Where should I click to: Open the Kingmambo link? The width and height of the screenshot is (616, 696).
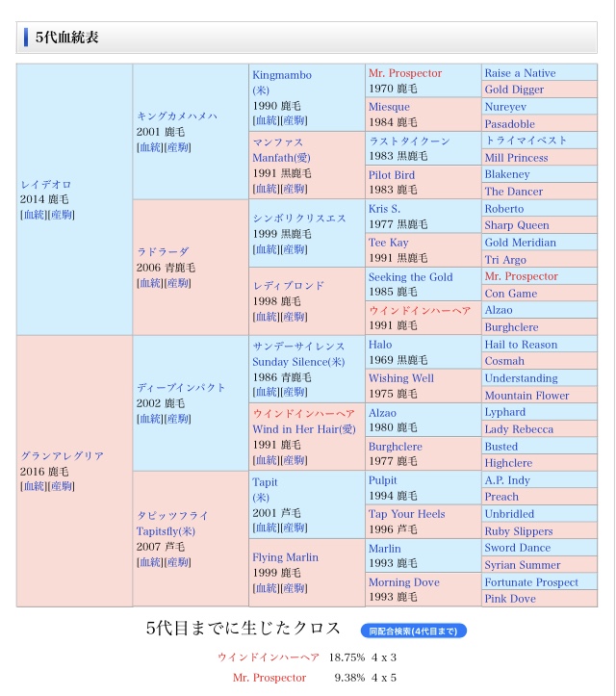tap(282, 75)
